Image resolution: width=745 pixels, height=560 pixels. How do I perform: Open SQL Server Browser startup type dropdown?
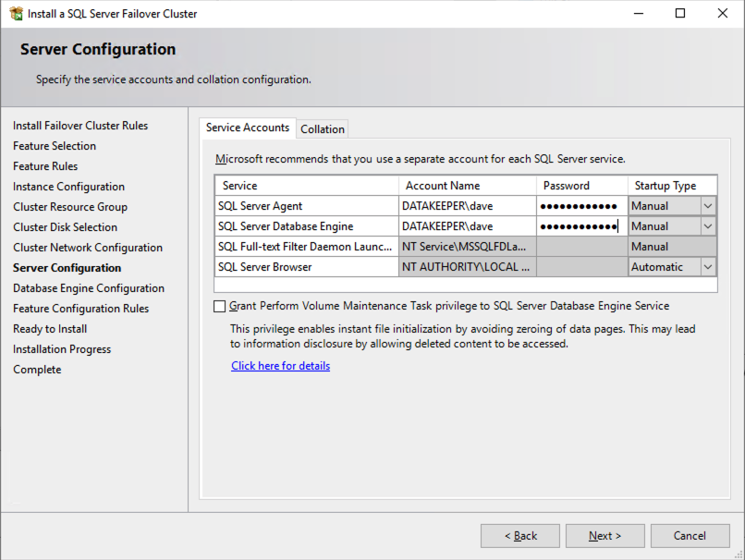pyautogui.click(x=708, y=267)
